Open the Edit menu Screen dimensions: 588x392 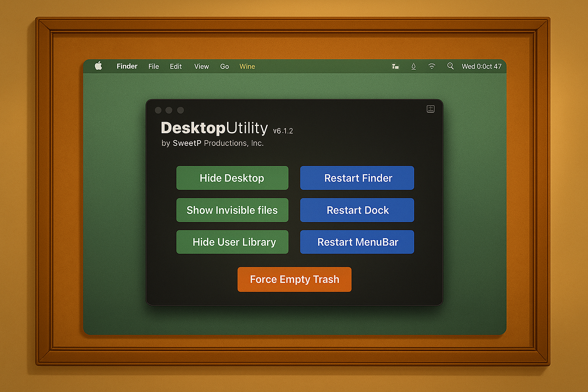tap(176, 67)
